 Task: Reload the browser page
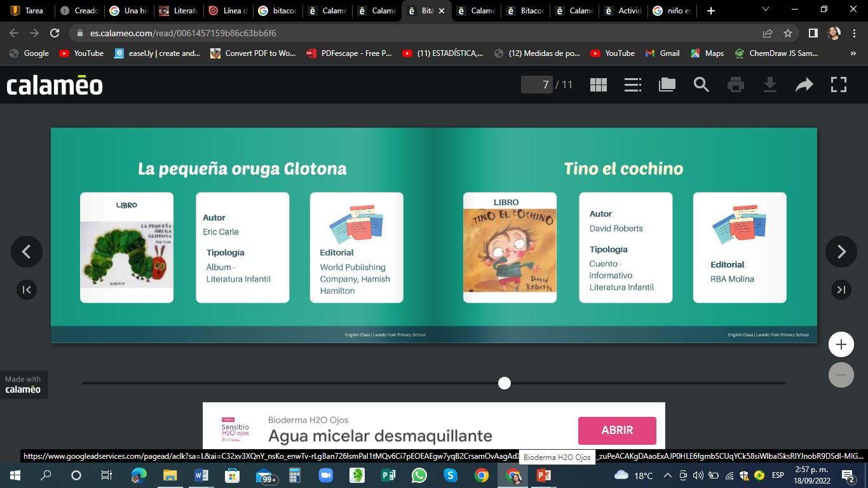55,33
